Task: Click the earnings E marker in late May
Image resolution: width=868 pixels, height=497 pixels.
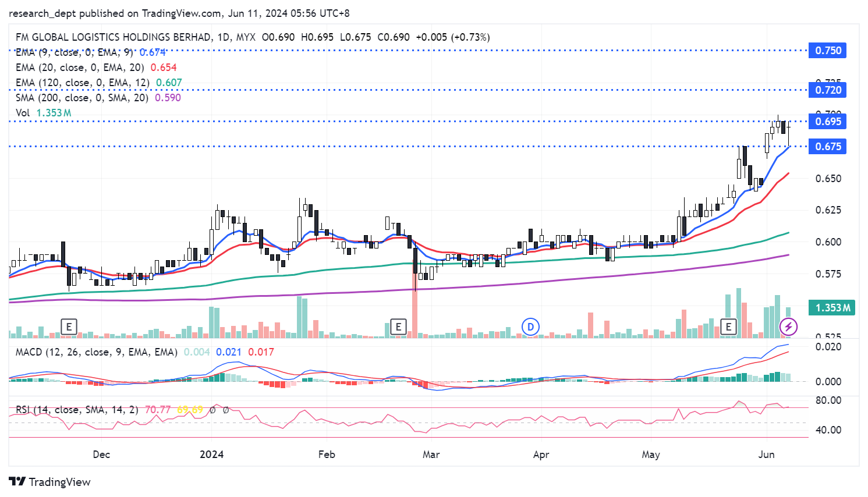Action: point(728,326)
